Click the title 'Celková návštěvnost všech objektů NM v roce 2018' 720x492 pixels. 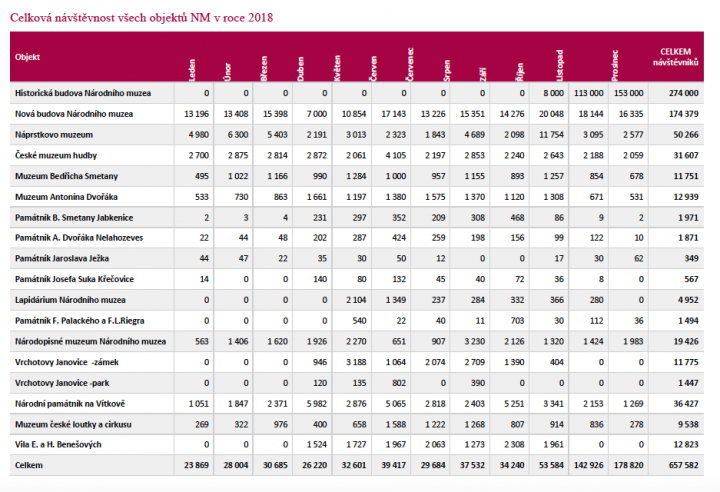[x=141, y=18]
